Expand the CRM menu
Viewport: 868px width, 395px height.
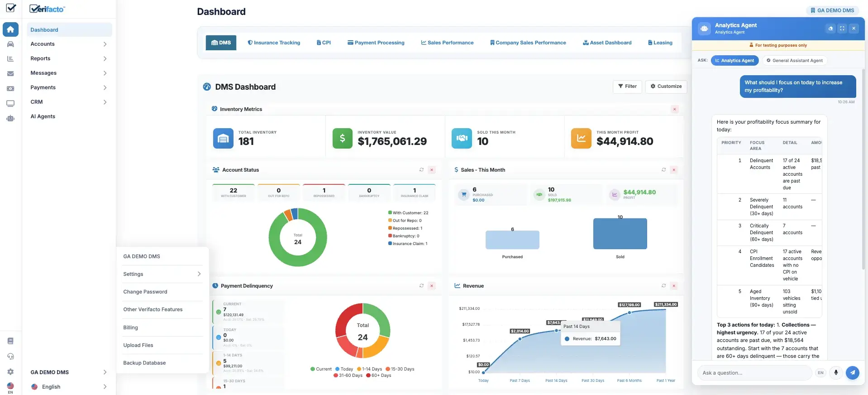pos(69,102)
